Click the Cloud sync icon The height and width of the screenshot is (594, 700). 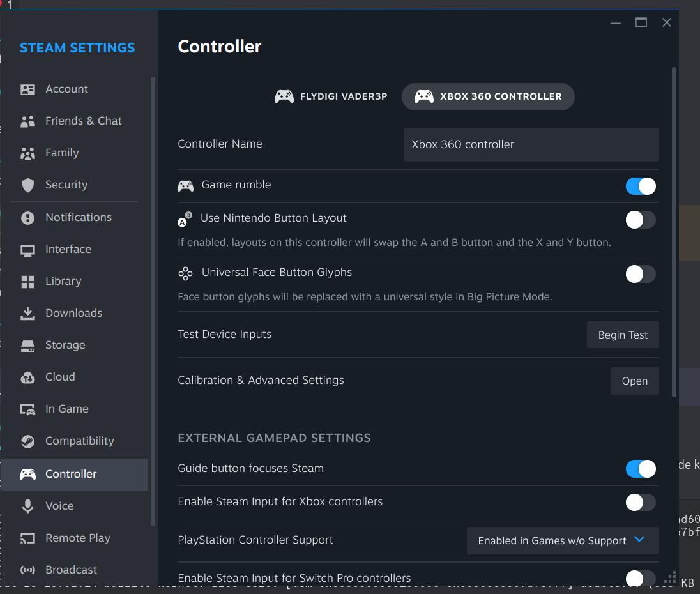point(27,377)
